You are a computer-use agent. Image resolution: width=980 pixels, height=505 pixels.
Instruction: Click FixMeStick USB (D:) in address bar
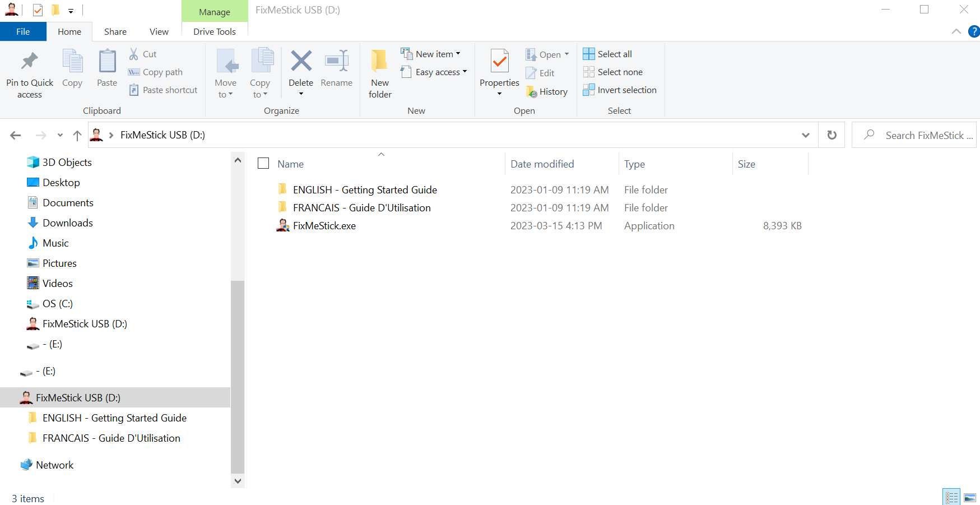point(162,135)
